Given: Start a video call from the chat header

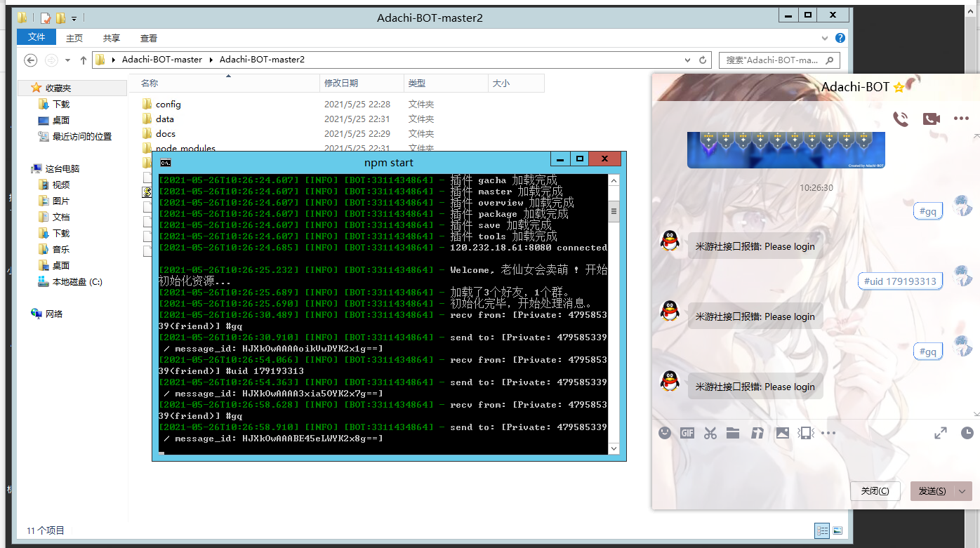Looking at the screenshot, I should click(931, 119).
